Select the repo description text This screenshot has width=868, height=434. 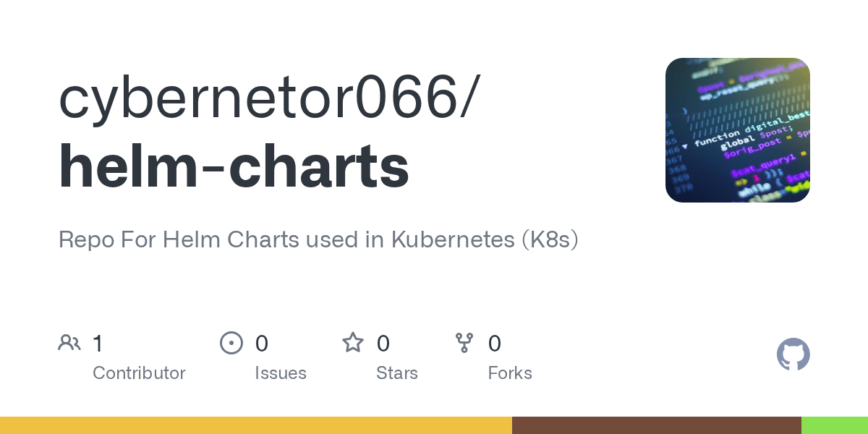[318, 239]
